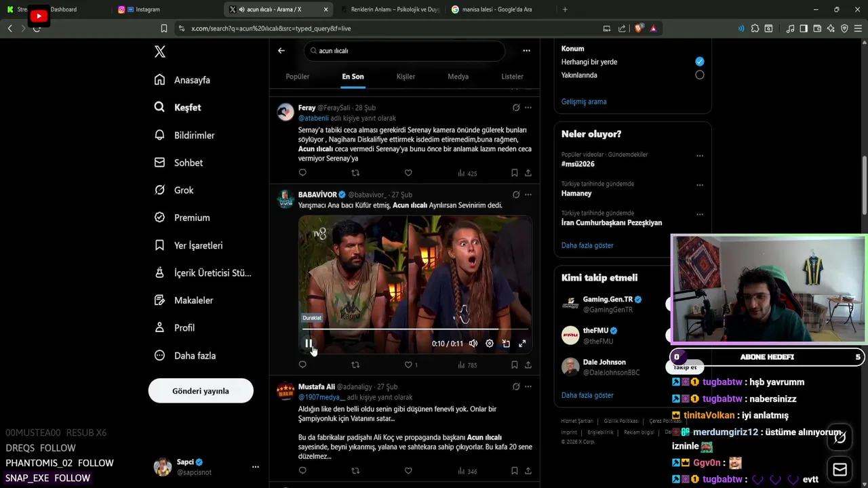Open Brave main hamburger menu
Image resolution: width=868 pixels, height=488 pixels.
tap(858, 28)
